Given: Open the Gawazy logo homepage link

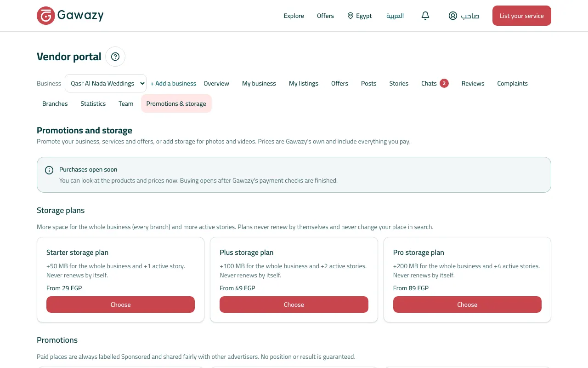Looking at the screenshot, I should 70,16.
